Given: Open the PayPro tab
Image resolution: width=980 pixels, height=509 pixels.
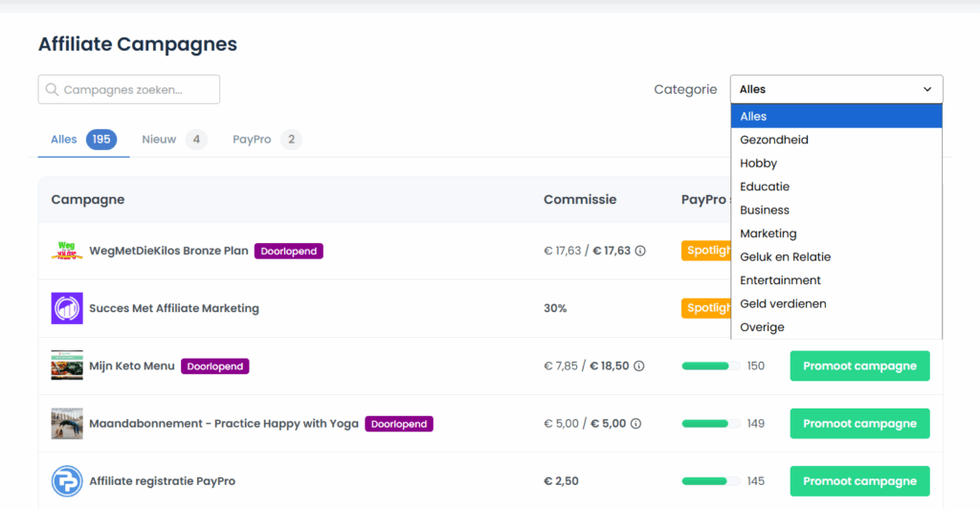Looking at the screenshot, I should 252,140.
